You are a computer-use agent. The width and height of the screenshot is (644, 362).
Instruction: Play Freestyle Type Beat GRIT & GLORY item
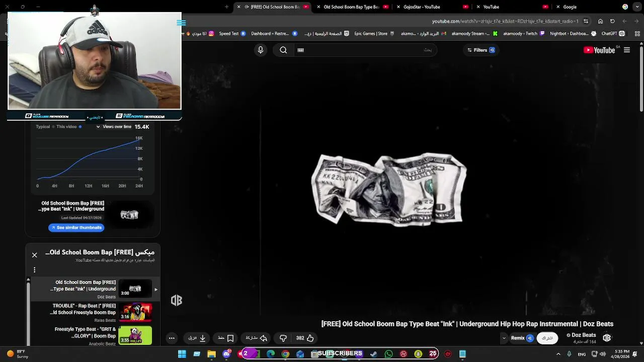click(94, 335)
